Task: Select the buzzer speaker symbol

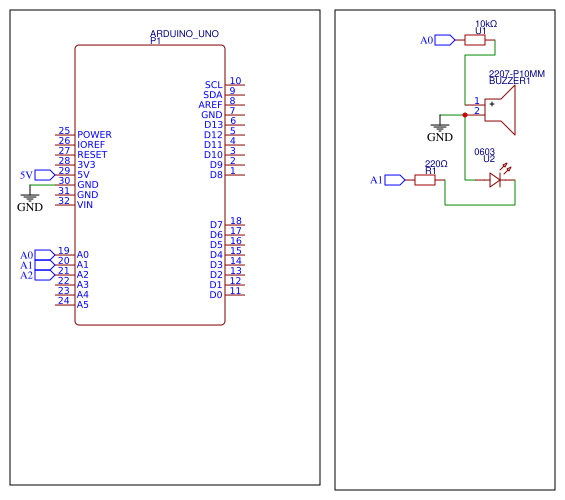Action: 500,110
